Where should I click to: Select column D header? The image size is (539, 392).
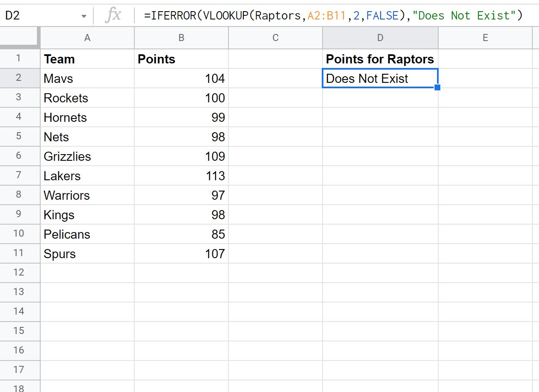click(380, 38)
